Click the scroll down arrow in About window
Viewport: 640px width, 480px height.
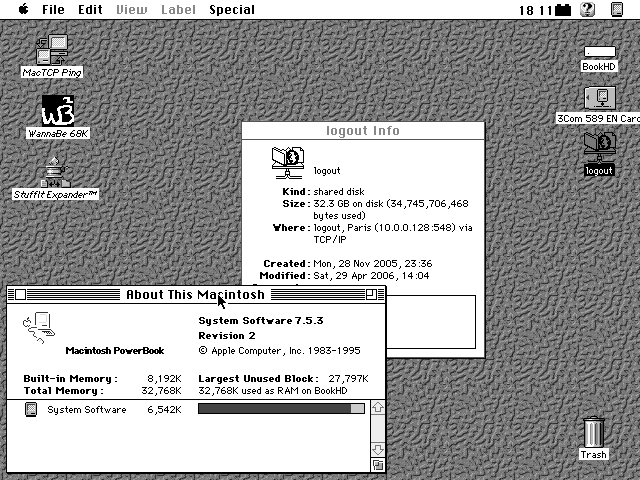377,450
